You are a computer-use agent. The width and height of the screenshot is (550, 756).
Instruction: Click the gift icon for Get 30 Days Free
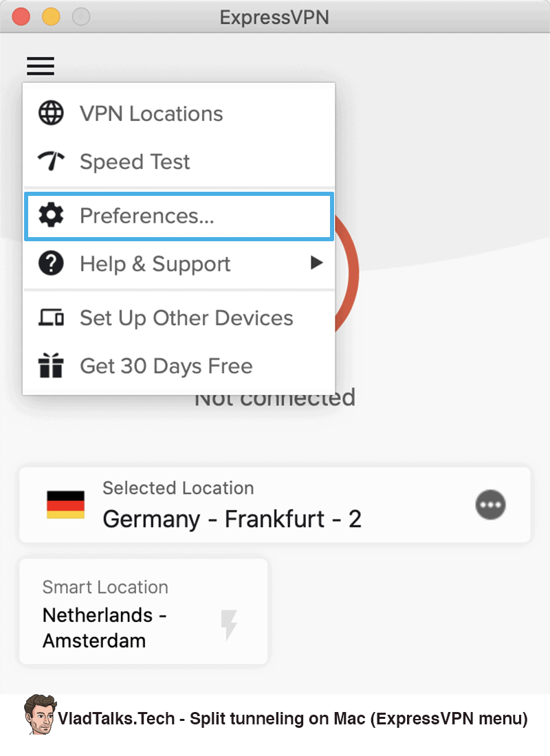coord(51,366)
